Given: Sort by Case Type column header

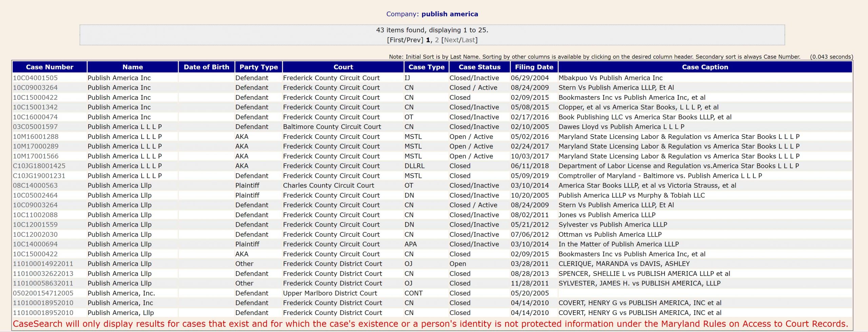Looking at the screenshot, I should (426, 67).
